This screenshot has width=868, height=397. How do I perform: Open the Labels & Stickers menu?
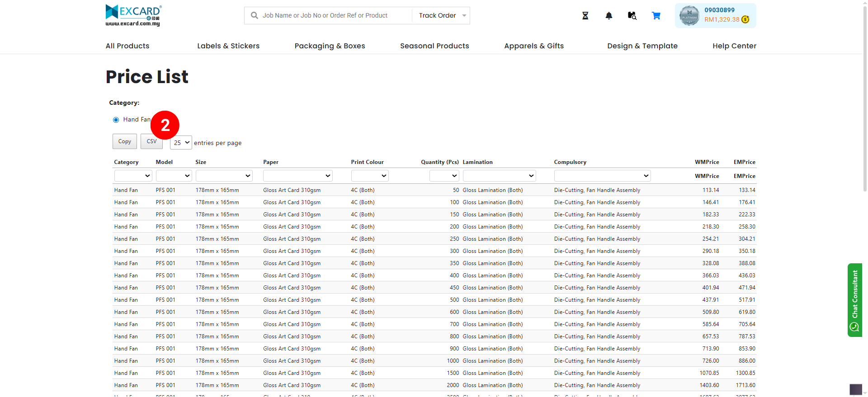[x=228, y=46]
